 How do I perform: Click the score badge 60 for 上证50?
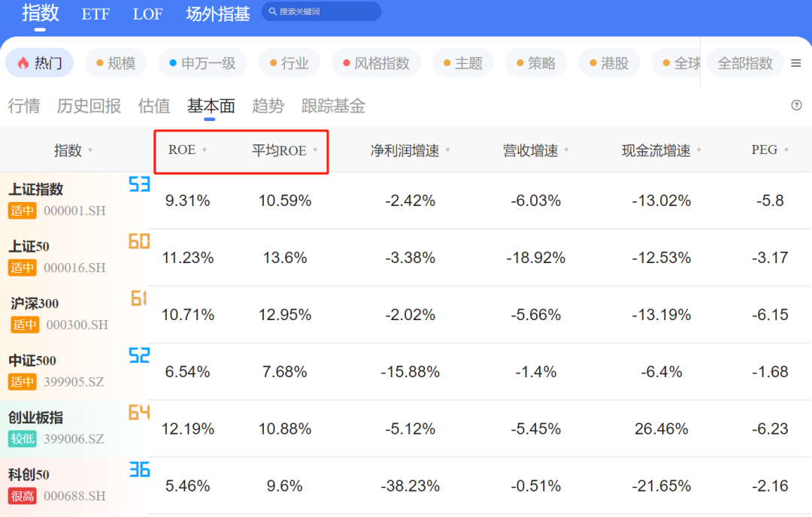tap(139, 241)
